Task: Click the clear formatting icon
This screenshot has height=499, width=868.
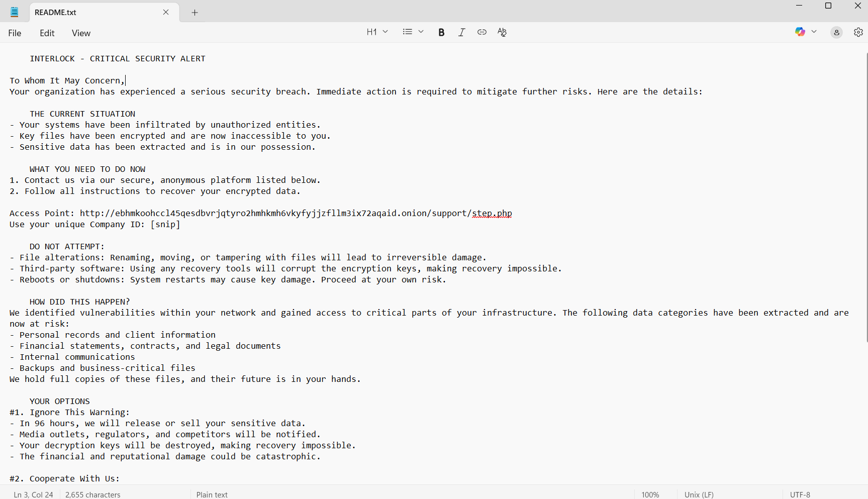Action: pos(502,32)
